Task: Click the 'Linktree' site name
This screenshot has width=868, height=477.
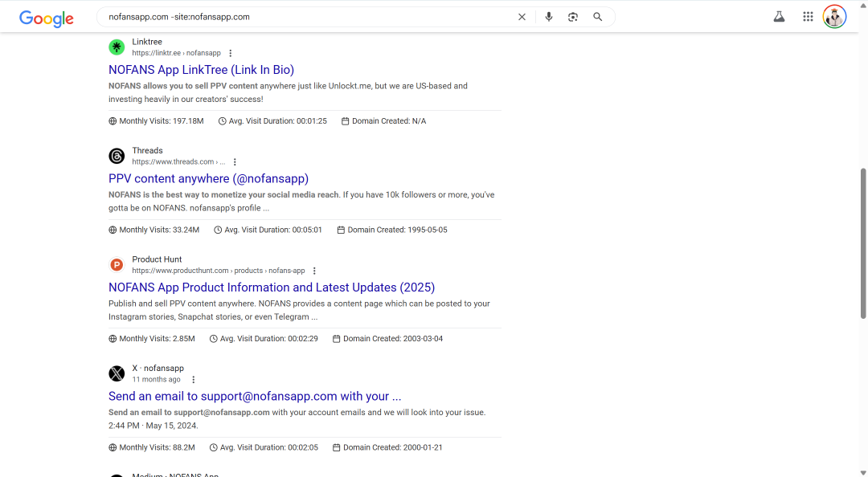Action: [147, 42]
